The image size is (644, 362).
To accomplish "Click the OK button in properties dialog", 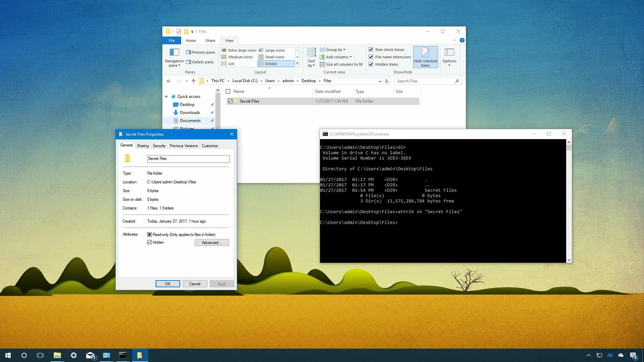I will tap(168, 283).
